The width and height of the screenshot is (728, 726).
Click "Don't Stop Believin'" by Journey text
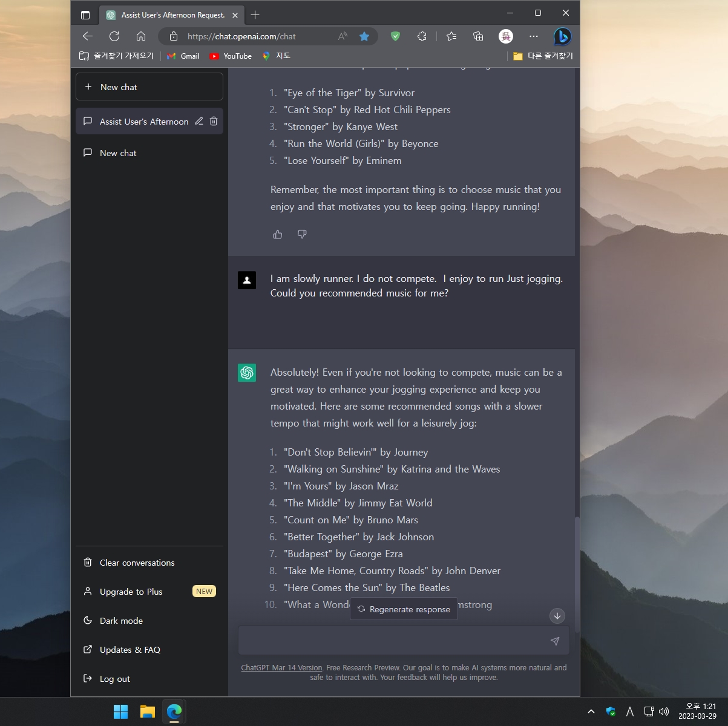point(356,452)
